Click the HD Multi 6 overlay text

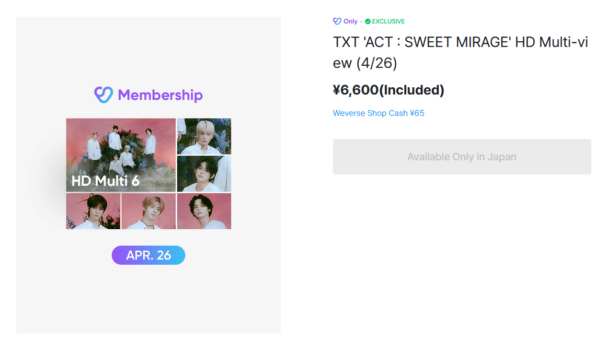point(105,181)
